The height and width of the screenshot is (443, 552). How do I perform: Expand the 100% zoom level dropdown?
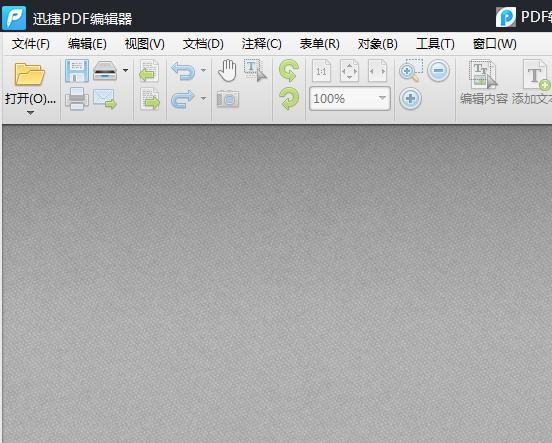click(382, 98)
